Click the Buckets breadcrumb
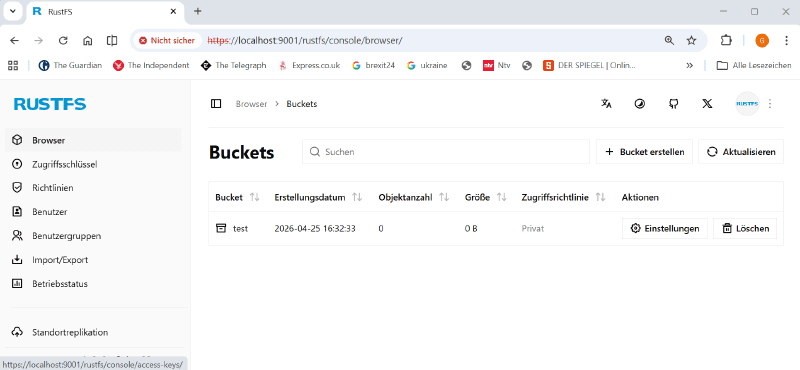The height and width of the screenshot is (370, 800). pos(302,104)
